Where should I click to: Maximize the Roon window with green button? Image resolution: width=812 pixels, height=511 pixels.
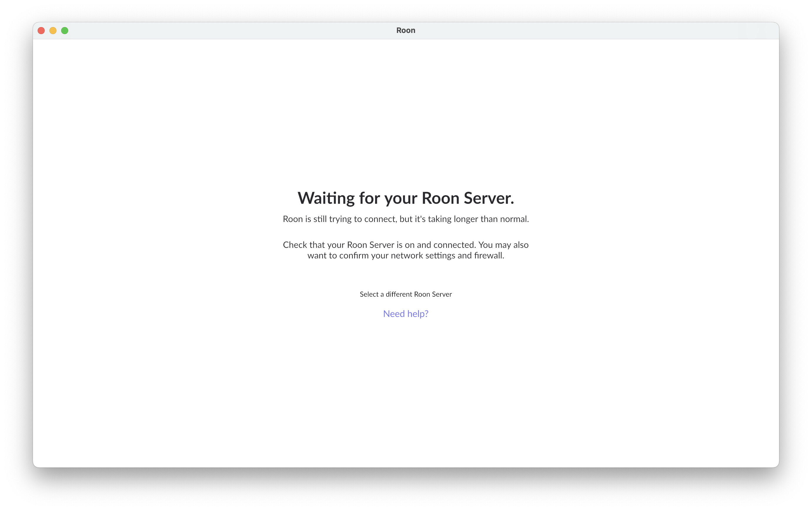[65, 31]
